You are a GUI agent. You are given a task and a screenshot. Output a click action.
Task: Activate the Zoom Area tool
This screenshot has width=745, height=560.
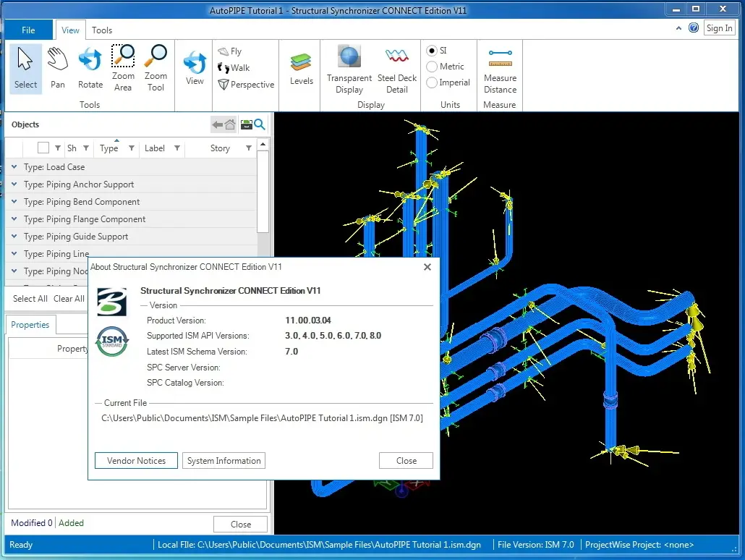click(122, 68)
